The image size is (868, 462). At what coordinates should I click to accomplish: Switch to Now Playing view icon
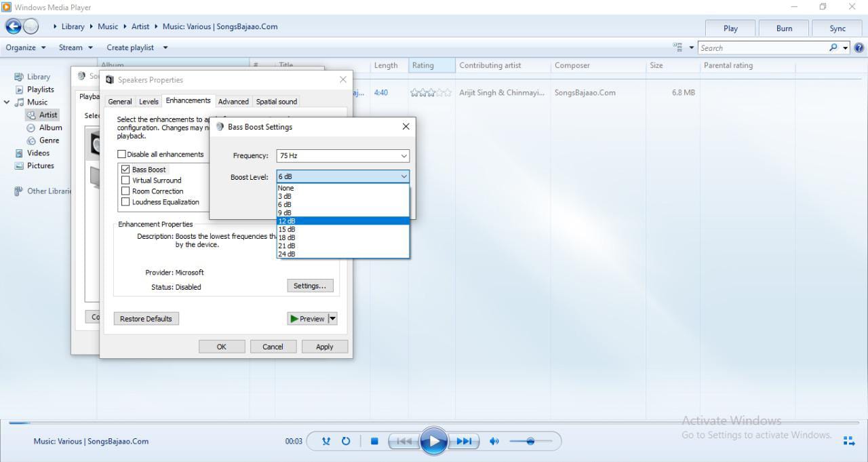tap(848, 441)
